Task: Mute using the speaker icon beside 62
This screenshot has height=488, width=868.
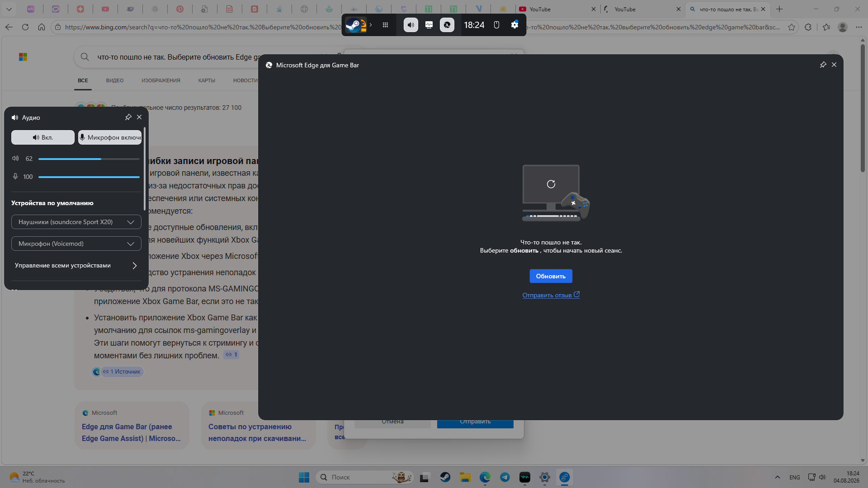Action: pyautogui.click(x=15, y=159)
